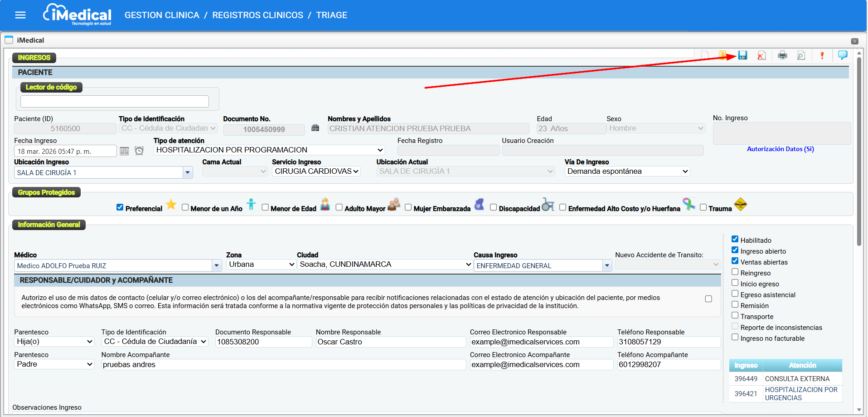Click the delete record red X icon

761,55
